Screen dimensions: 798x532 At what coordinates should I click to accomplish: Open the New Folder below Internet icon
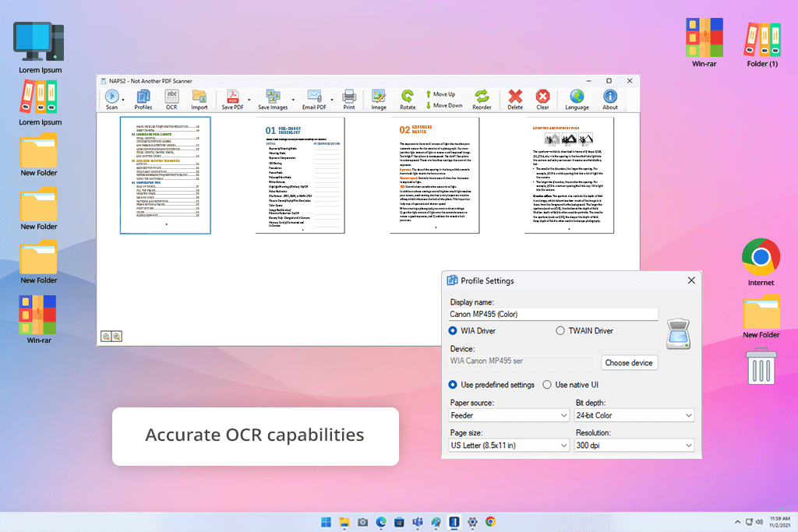click(761, 316)
